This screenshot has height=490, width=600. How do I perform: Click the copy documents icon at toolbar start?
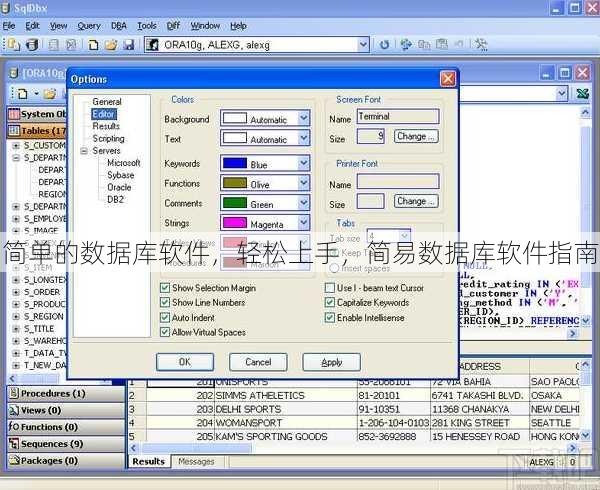tap(14, 45)
